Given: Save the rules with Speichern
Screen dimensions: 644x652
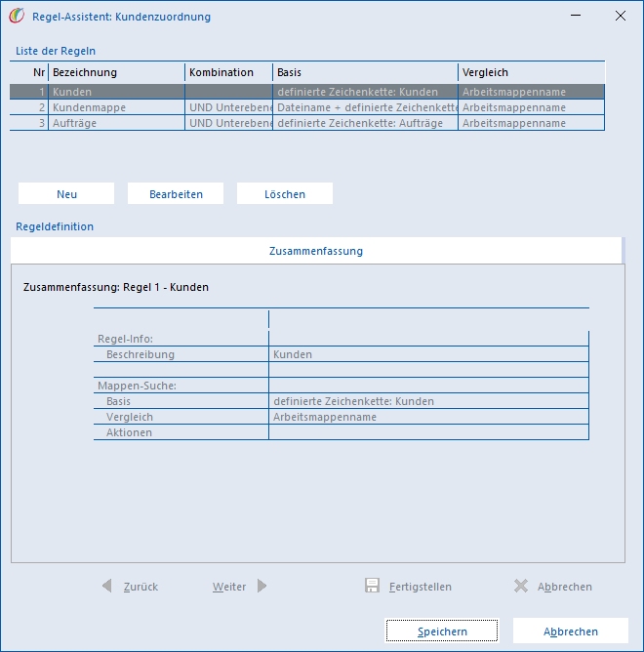Looking at the screenshot, I should tap(442, 632).
